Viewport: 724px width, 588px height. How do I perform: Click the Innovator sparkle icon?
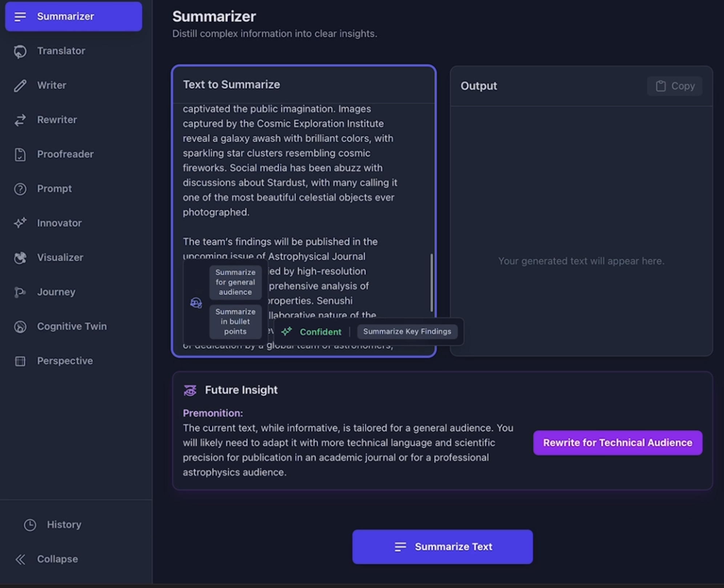(x=20, y=223)
